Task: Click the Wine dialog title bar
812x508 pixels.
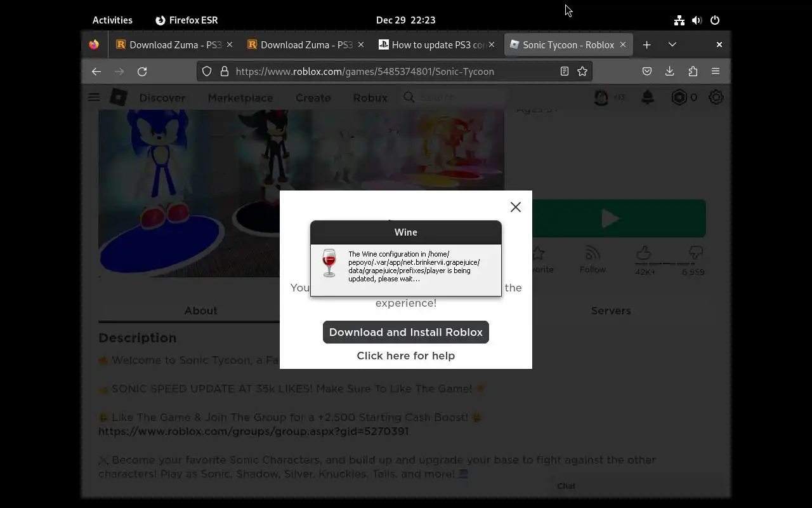Action: coord(406,232)
